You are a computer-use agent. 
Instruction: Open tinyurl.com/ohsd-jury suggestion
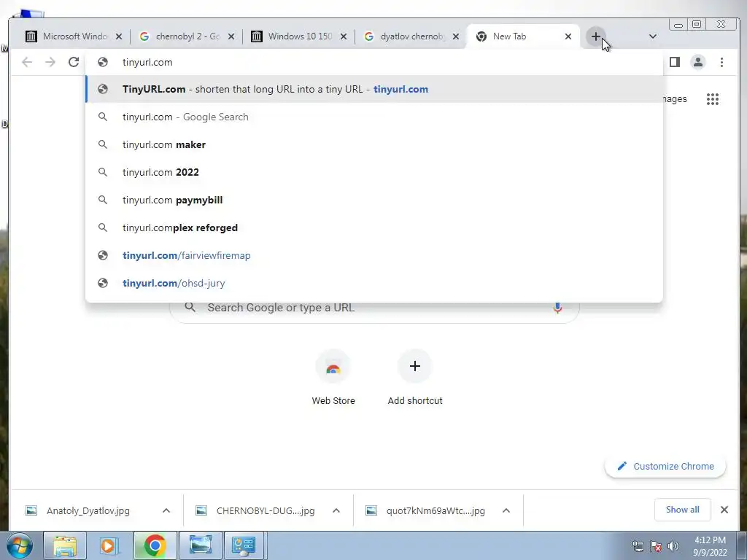[374, 283]
